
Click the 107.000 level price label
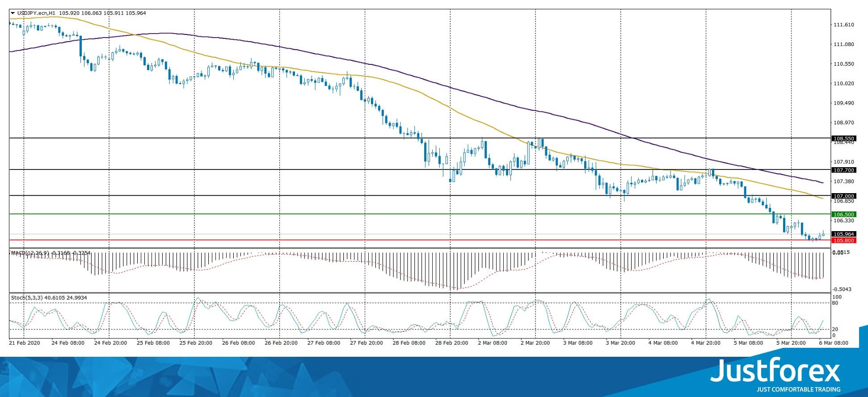click(843, 196)
